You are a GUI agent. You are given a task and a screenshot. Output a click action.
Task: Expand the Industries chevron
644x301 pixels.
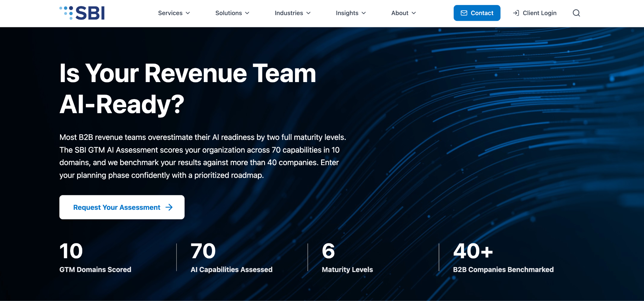pos(308,13)
